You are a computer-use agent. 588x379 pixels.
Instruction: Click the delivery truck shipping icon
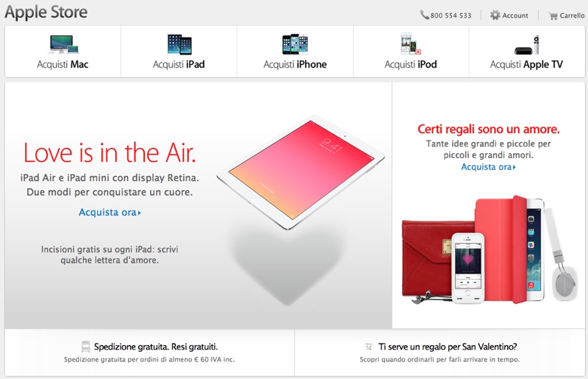[86, 347]
